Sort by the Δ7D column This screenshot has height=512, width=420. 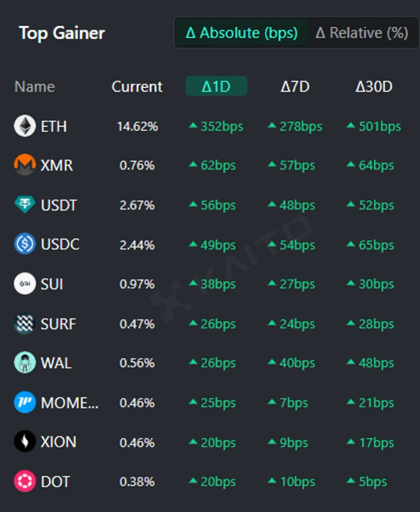[x=295, y=87]
